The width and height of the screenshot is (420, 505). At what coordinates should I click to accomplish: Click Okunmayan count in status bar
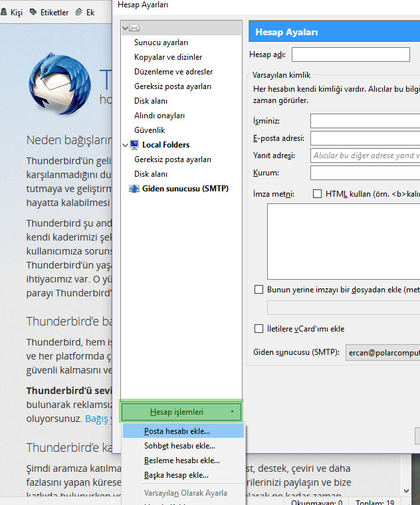316,502
